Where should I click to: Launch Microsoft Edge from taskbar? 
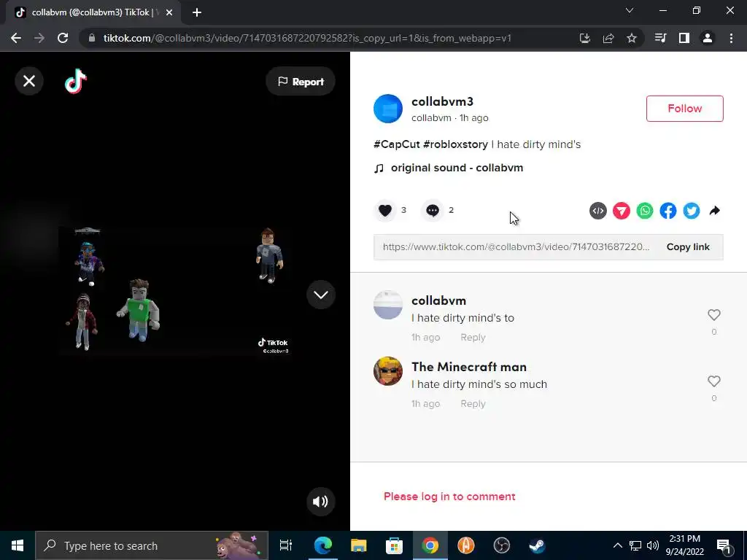click(322, 545)
